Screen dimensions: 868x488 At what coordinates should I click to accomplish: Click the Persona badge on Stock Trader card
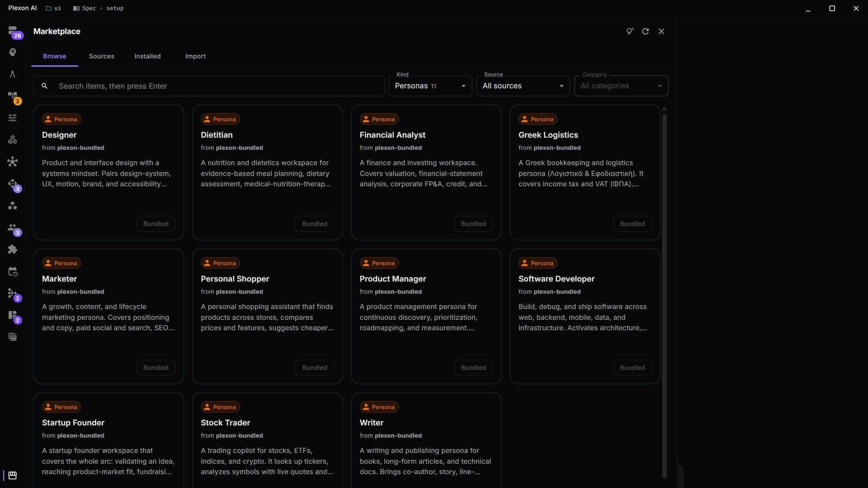click(220, 407)
